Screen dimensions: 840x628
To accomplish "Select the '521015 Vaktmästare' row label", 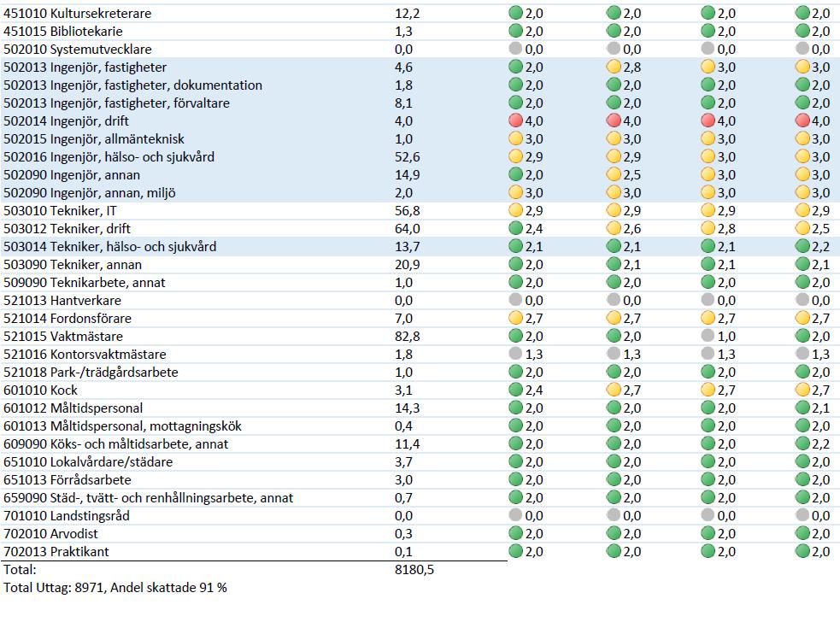I will tap(62, 337).
